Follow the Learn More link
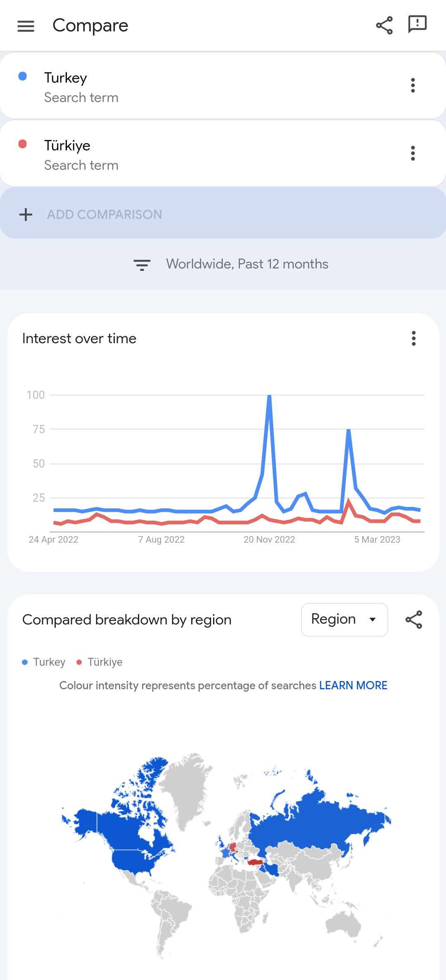The height and width of the screenshot is (980, 446). pyautogui.click(x=353, y=686)
